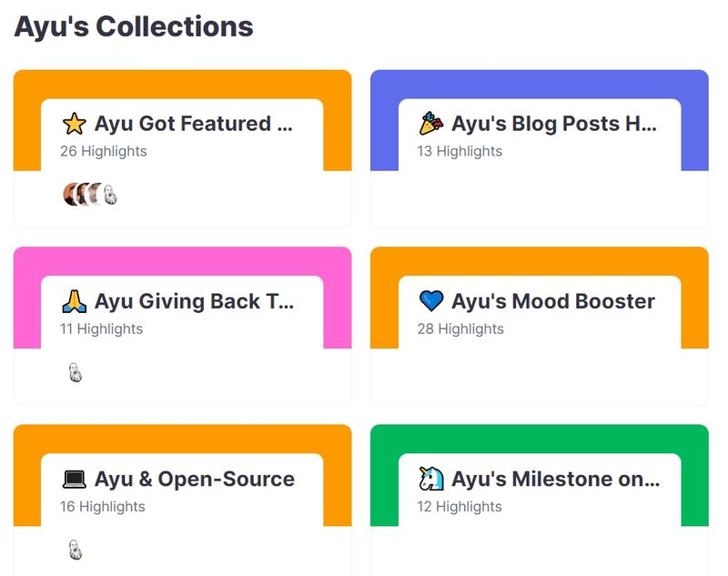The height and width of the screenshot is (576, 728).
Task: Click the blue heart emoji icon
Action: (x=430, y=301)
